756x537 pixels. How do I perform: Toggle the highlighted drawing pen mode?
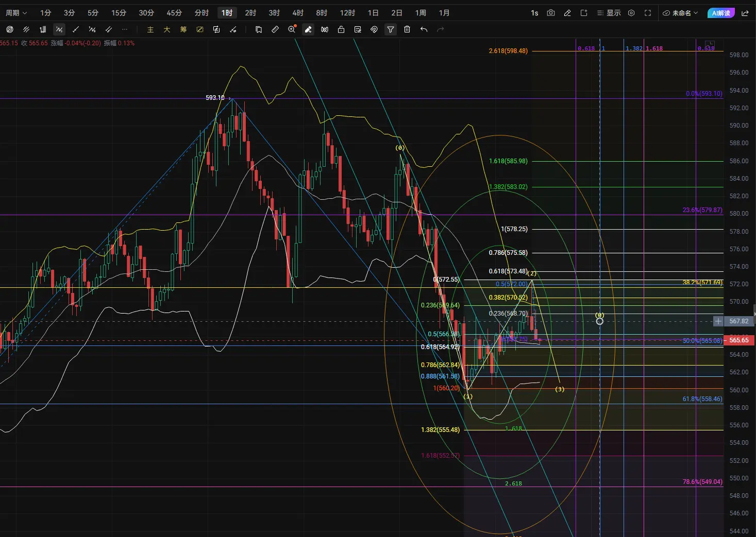click(308, 29)
